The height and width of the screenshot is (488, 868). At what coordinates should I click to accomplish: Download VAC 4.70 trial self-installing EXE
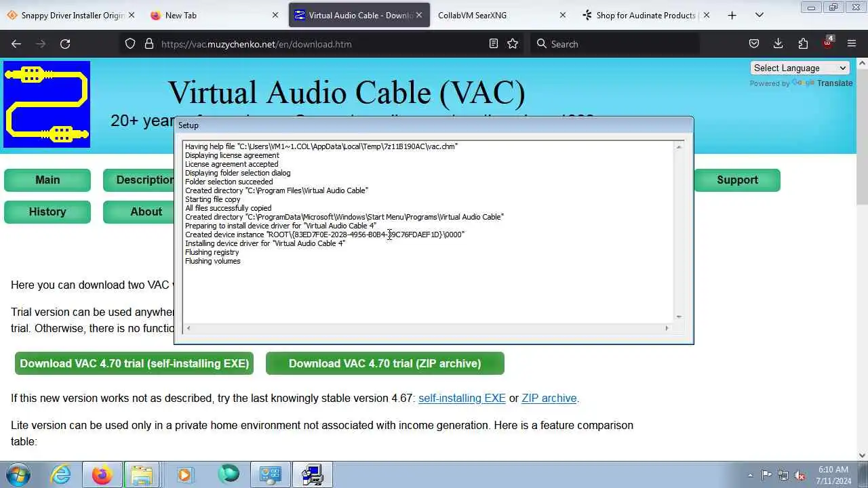click(134, 363)
